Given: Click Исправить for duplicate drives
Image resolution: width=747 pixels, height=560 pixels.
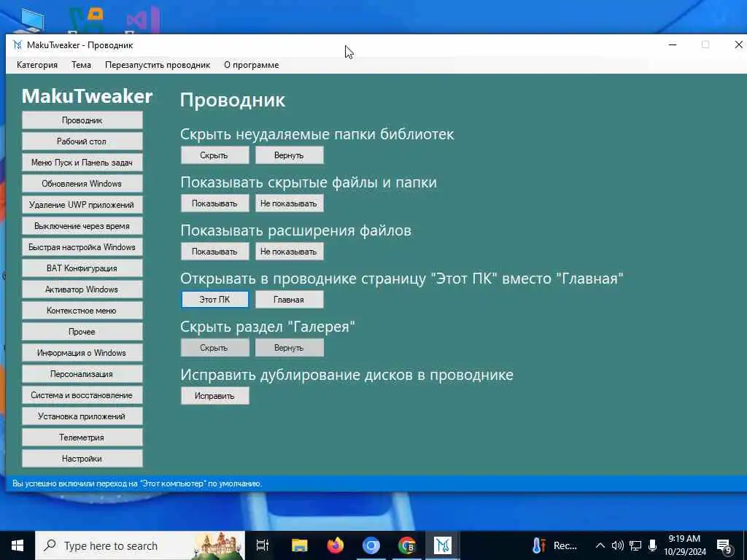Looking at the screenshot, I should click(x=214, y=396).
